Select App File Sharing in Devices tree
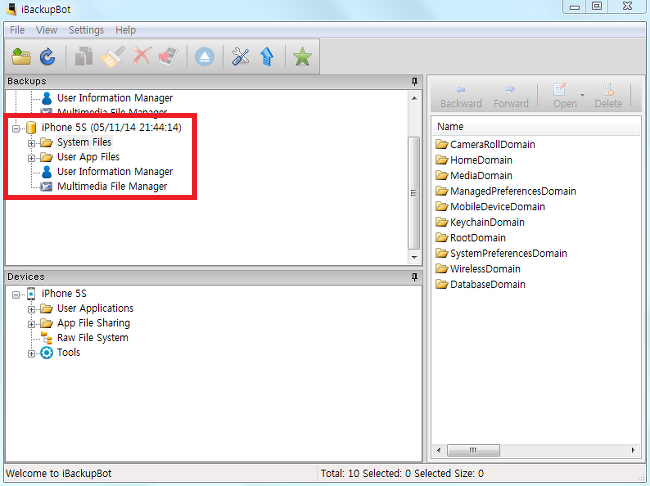This screenshot has height=486, width=650. [93, 323]
